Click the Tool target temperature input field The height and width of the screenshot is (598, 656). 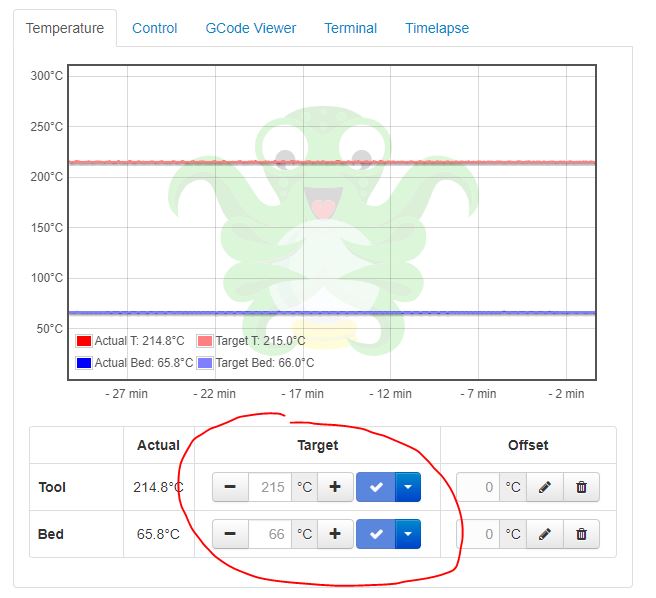tap(270, 488)
